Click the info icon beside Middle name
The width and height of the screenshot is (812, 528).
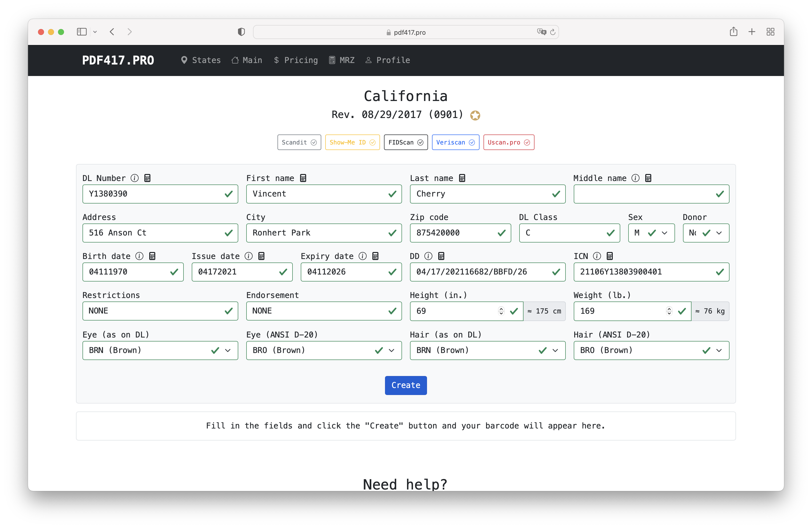pyautogui.click(x=635, y=178)
